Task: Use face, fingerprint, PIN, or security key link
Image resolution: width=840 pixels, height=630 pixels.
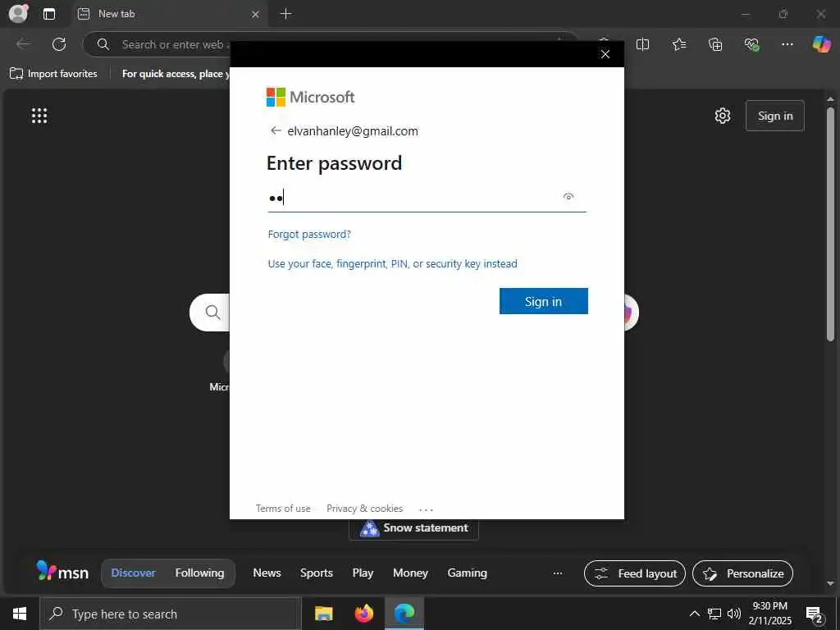Action: coord(392,263)
